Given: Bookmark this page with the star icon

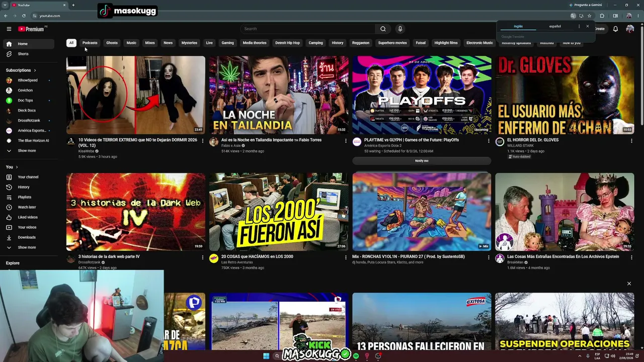Looking at the screenshot, I should tap(589, 16).
